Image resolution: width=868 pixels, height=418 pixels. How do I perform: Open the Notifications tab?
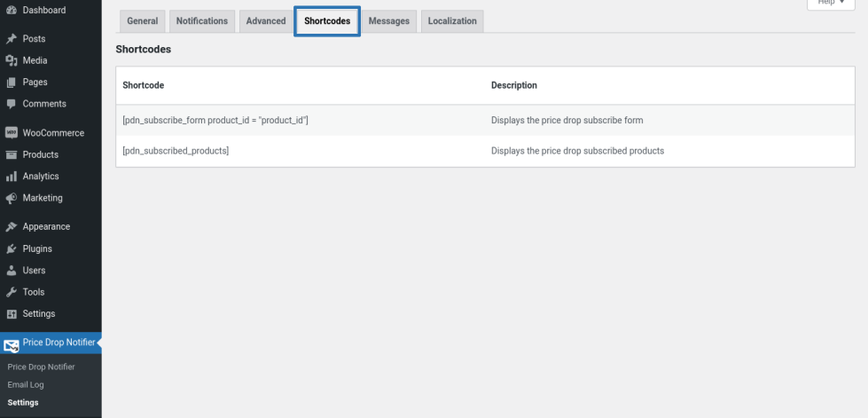pyautogui.click(x=201, y=21)
